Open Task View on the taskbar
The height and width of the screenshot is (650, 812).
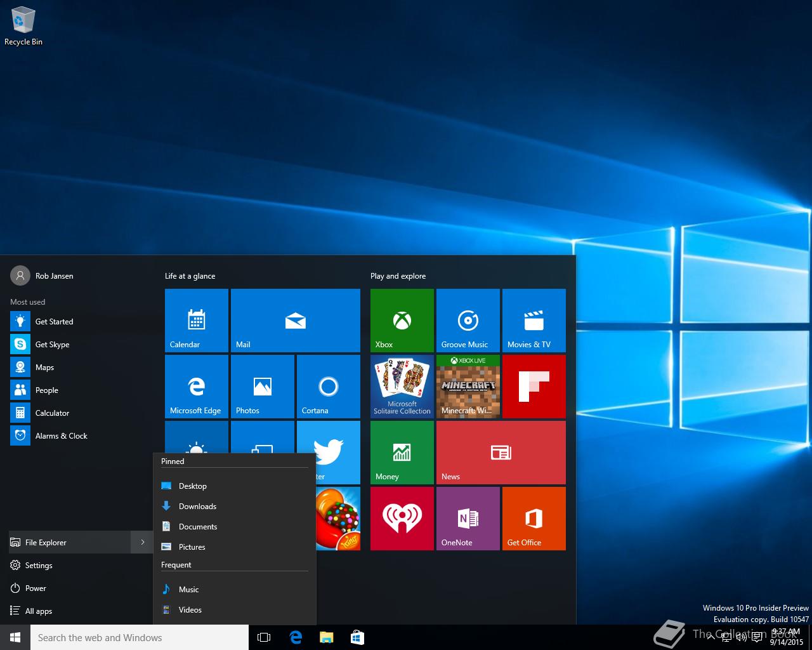tap(264, 637)
